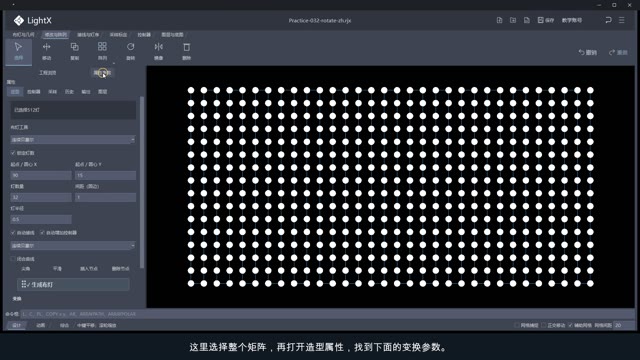Select the Rotate (旋转) tool
This screenshot has height=360, width=640.
131,51
